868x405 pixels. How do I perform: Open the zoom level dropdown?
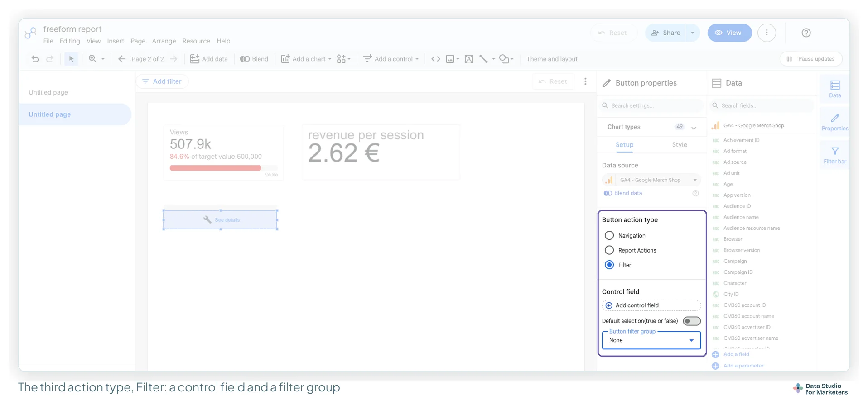tap(103, 59)
